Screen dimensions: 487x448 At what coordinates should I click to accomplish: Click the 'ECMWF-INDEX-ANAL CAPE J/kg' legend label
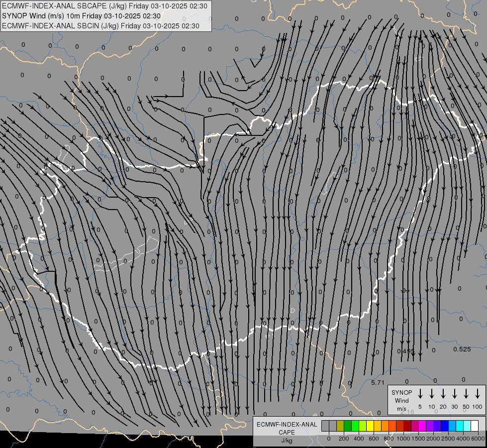point(287,432)
